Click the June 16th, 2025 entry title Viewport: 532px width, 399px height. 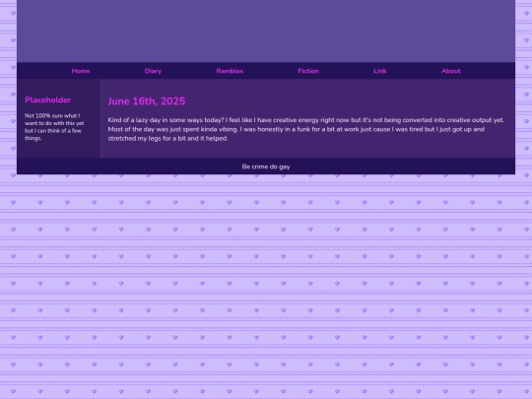click(x=147, y=101)
